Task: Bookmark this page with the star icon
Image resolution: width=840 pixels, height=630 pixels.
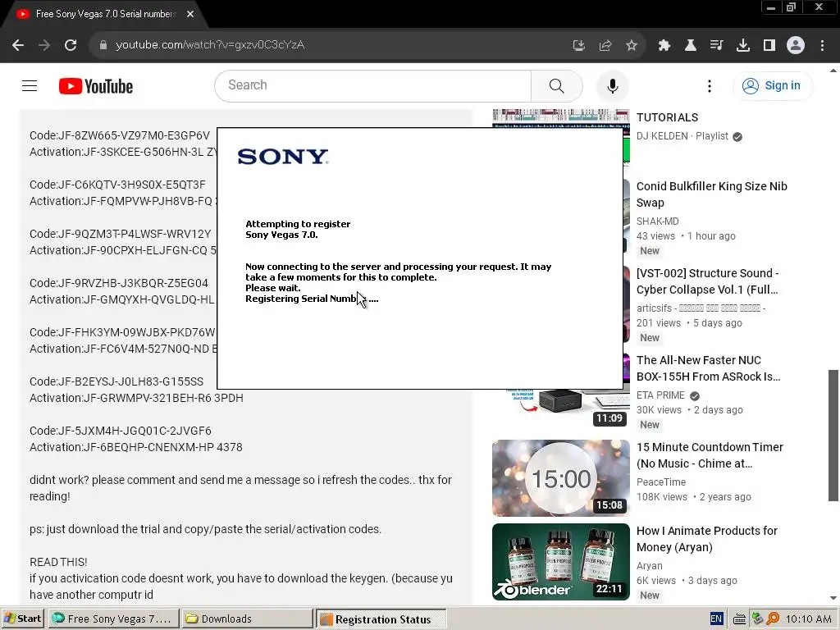Action: [x=632, y=46]
